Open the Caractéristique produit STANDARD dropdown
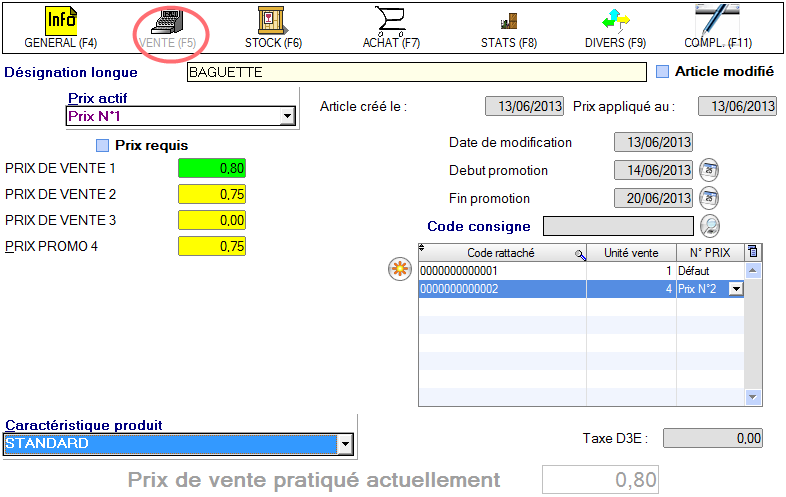Screen dimensions: 786x497 click(x=345, y=444)
